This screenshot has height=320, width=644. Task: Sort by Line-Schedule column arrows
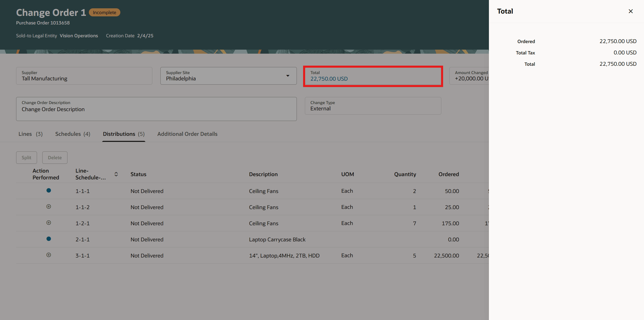tap(116, 174)
